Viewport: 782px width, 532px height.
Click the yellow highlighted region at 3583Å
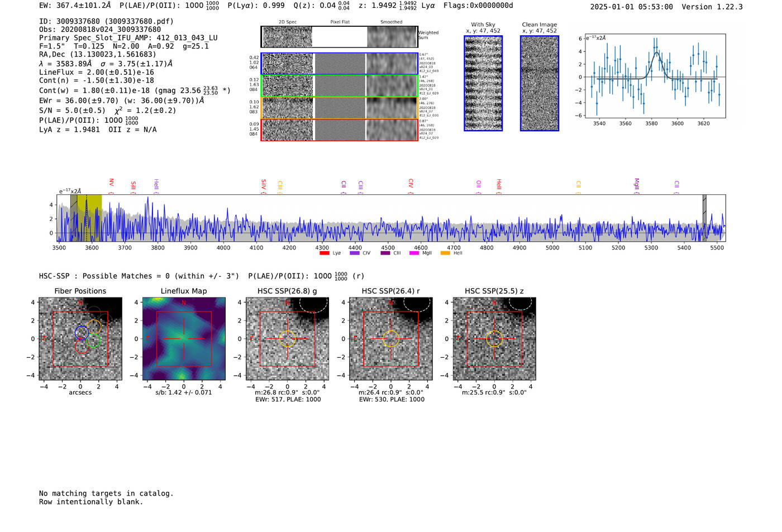(x=89, y=218)
